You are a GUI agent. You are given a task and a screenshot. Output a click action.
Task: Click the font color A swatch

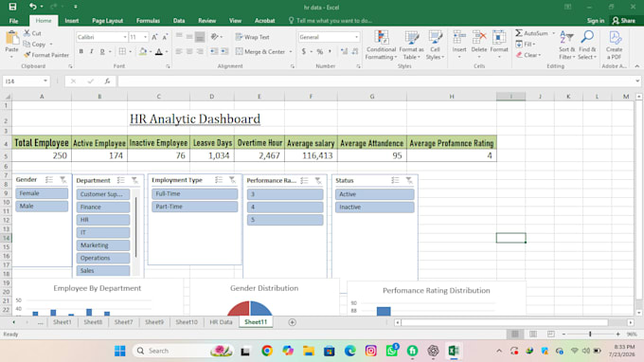pyautogui.click(x=159, y=52)
